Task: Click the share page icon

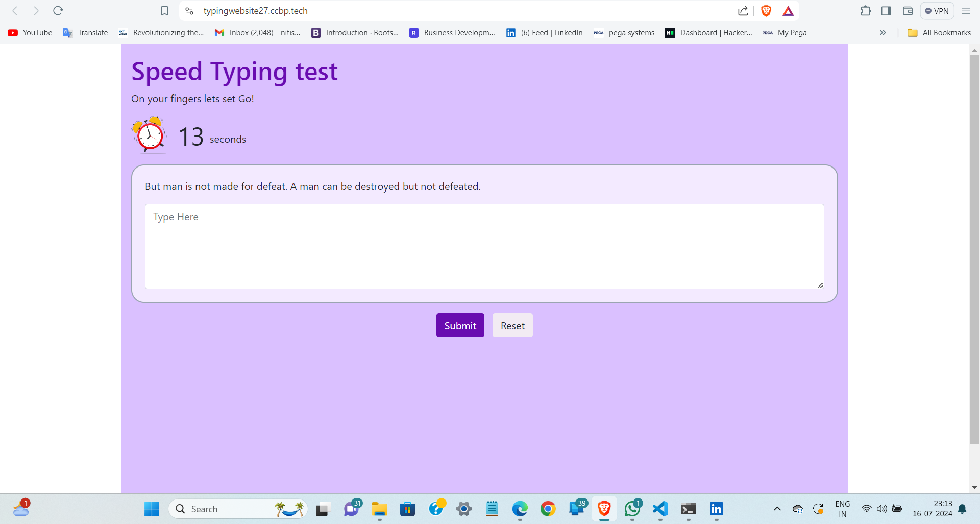Action: click(x=743, y=11)
